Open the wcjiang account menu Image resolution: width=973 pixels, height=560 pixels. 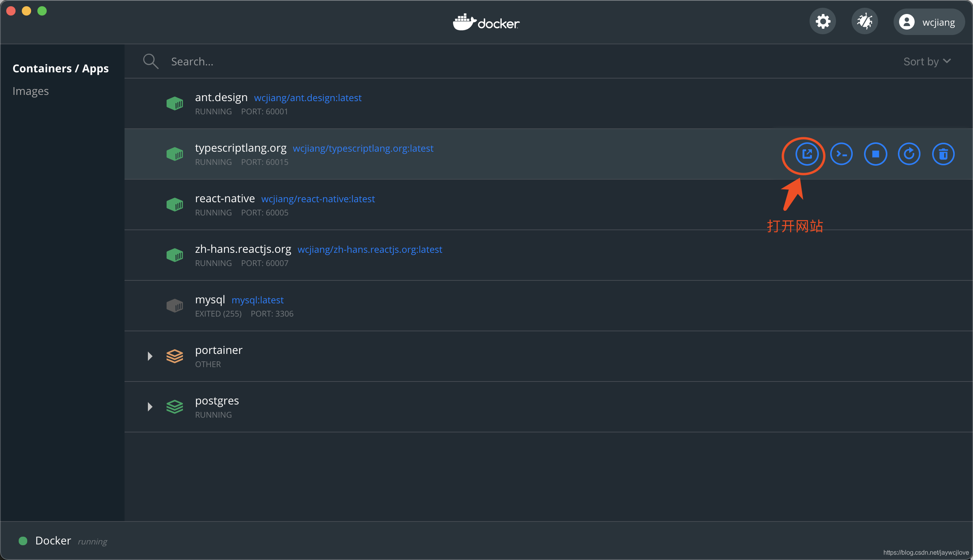(929, 22)
